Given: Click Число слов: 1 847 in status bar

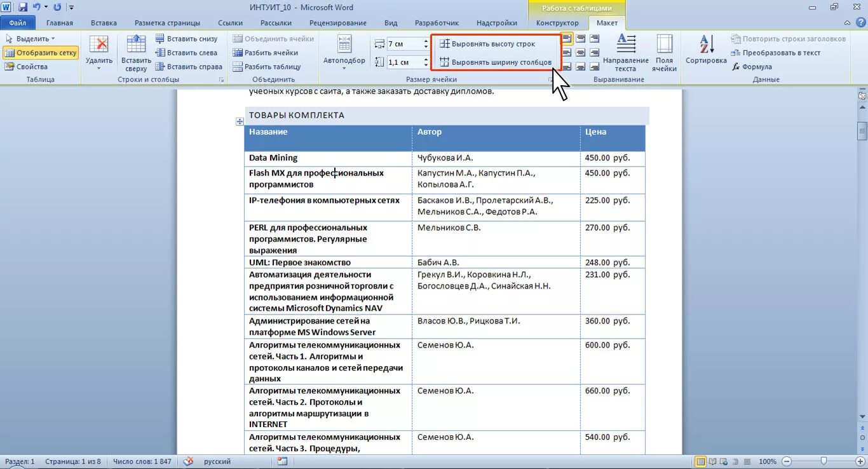Looking at the screenshot, I should 142,461.
